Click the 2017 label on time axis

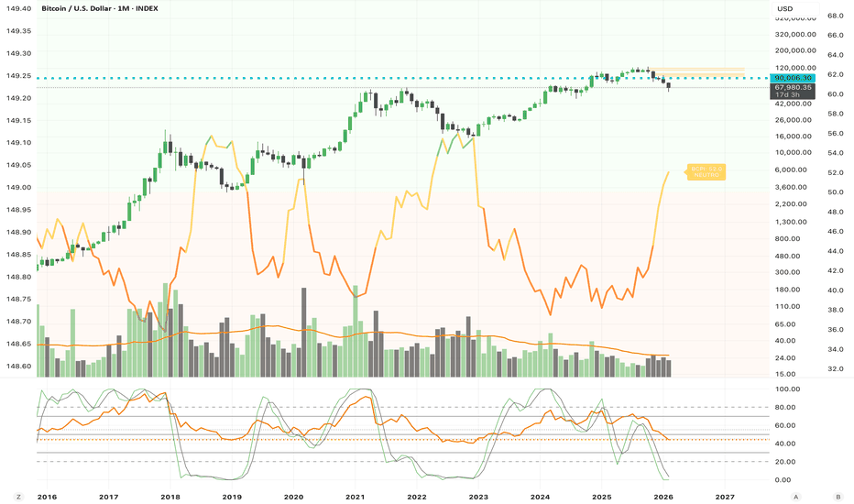coord(108,497)
